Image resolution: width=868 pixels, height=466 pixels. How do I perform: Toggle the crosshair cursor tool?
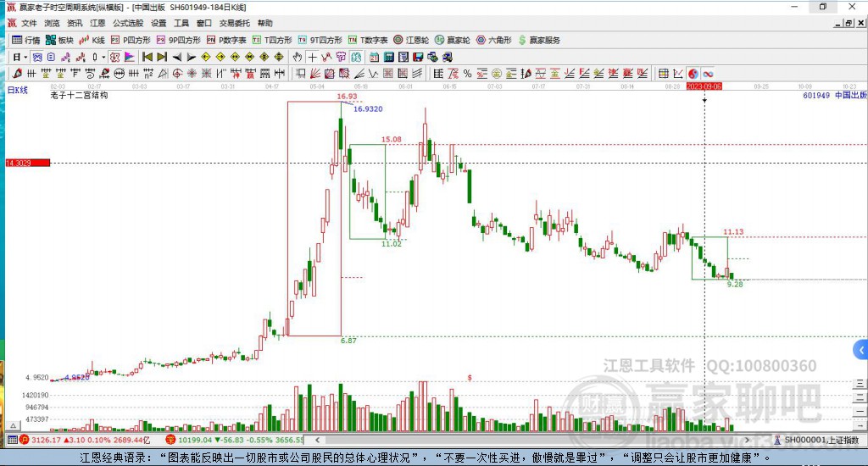pyautogui.click(x=312, y=57)
